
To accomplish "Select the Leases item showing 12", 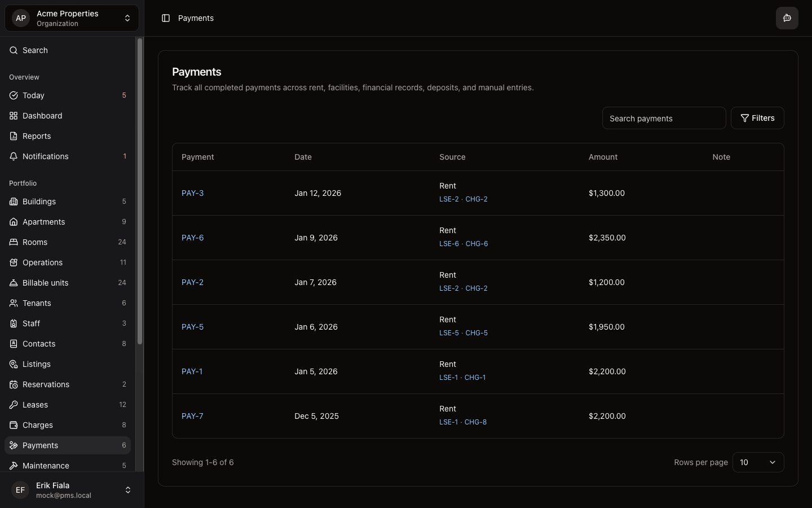I will click(x=35, y=405).
